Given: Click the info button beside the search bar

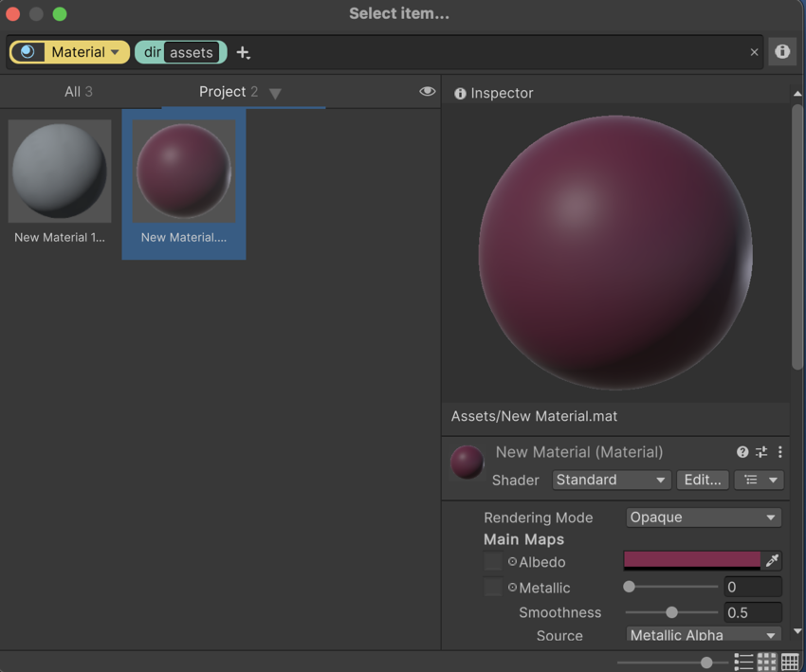Looking at the screenshot, I should pyautogui.click(x=781, y=52).
